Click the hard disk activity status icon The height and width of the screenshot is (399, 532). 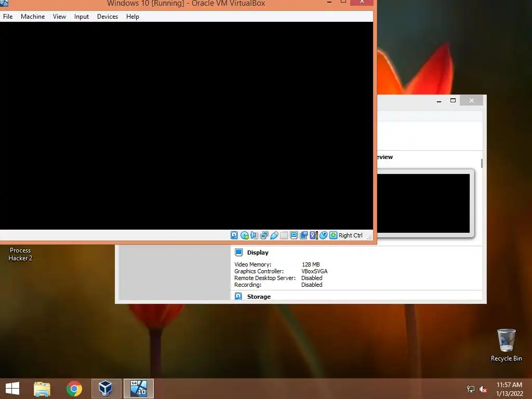click(x=234, y=235)
